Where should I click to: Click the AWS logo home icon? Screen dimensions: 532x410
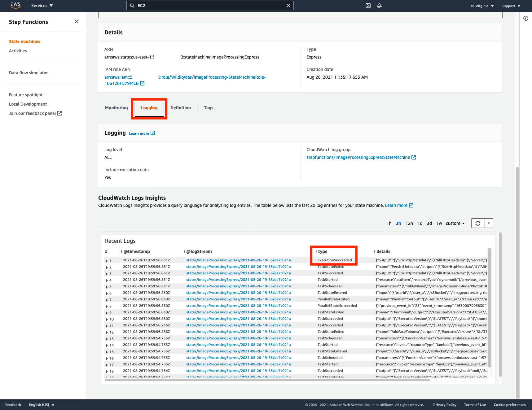(15, 5)
